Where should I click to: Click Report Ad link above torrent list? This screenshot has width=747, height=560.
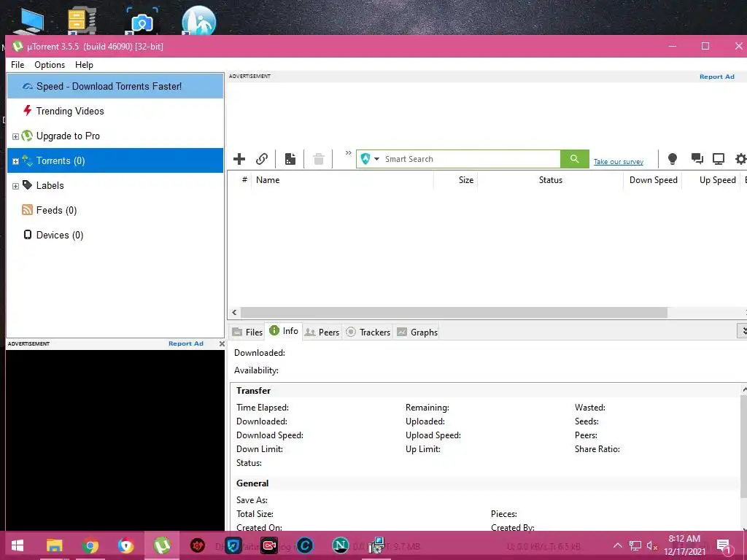coord(716,77)
